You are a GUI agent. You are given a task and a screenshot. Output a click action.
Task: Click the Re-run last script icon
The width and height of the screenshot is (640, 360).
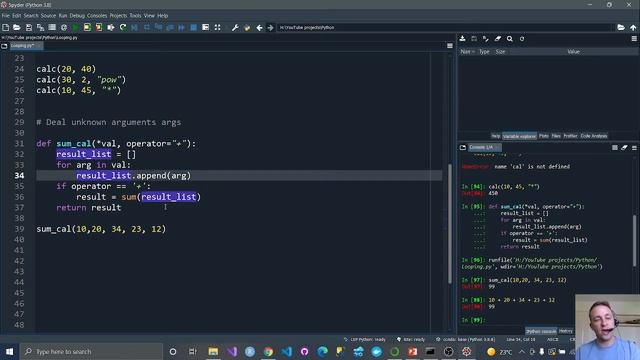(123, 28)
